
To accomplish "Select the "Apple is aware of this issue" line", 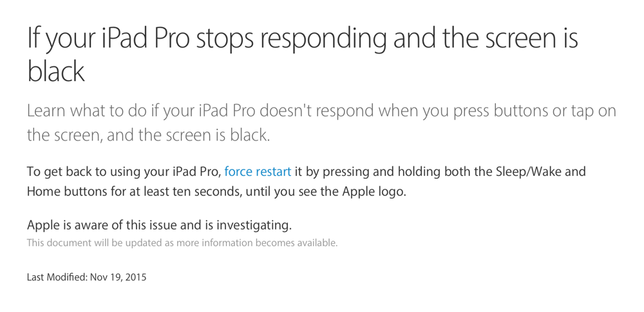I will coord(159,225).
